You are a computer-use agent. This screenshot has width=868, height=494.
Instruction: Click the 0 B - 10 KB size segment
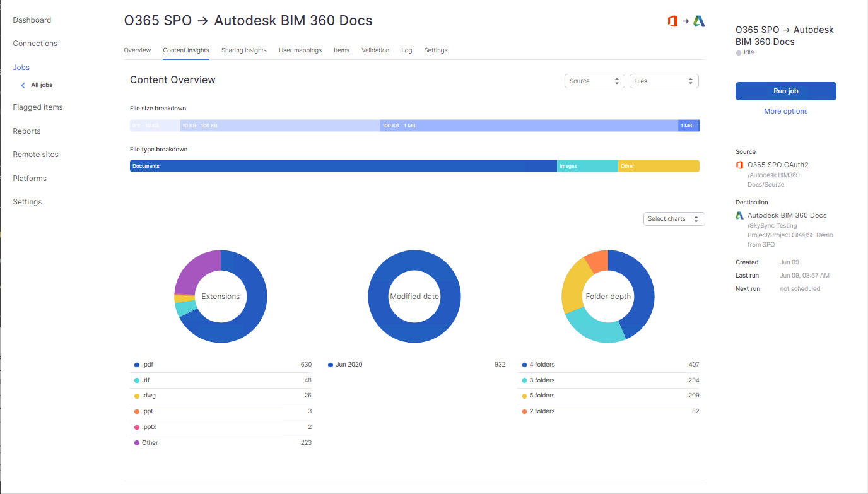(x=155, y=126)
